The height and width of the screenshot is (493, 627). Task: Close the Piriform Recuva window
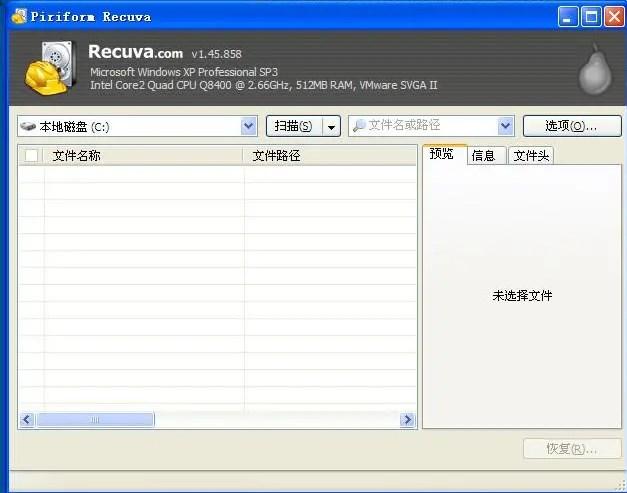tap(615, 17)
